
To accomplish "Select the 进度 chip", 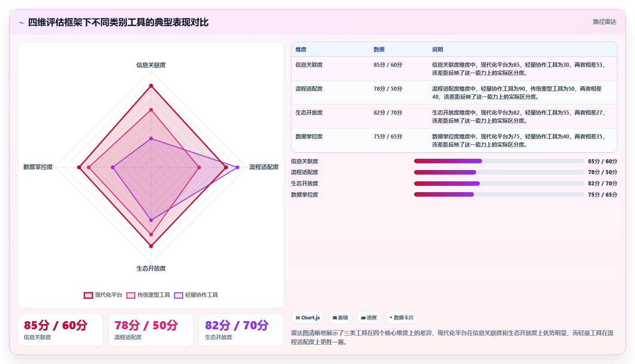I will [x=368, y=318].
